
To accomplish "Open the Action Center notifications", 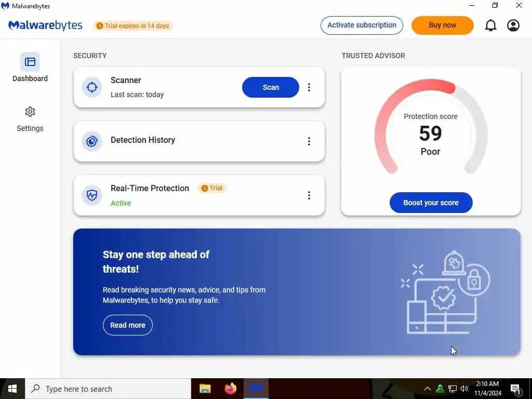I will click(515, 389).
